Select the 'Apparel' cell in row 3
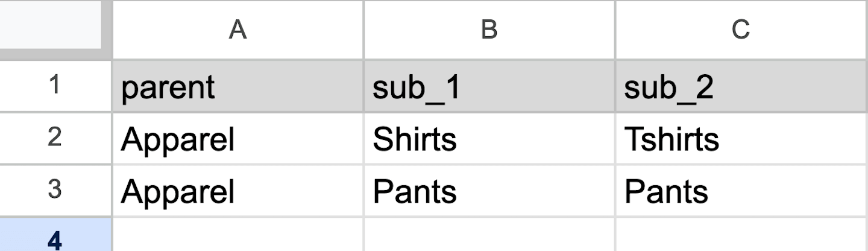The height and width of the screenshot is (251, 868). pos(237,191)
